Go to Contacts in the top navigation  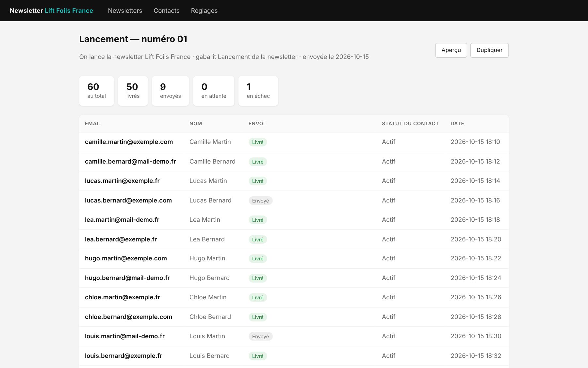[167, 10]
